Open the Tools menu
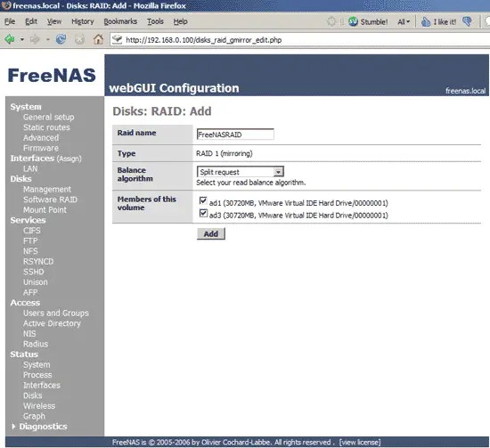This screenshot has height=448, width=490. 155,21
